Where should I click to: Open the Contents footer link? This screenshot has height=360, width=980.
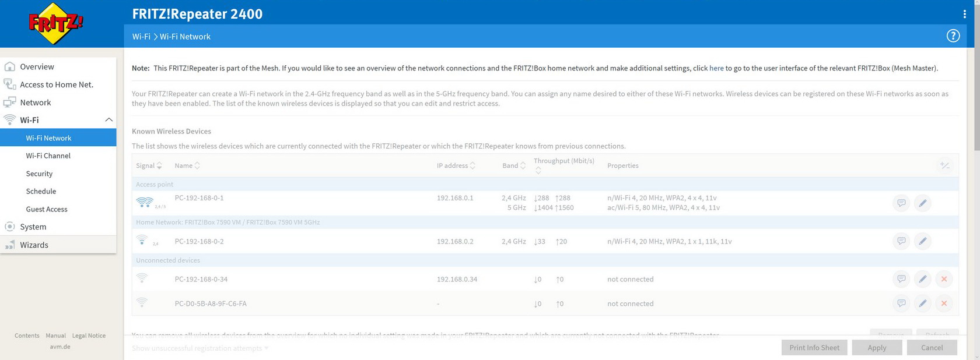coord(27,336)
